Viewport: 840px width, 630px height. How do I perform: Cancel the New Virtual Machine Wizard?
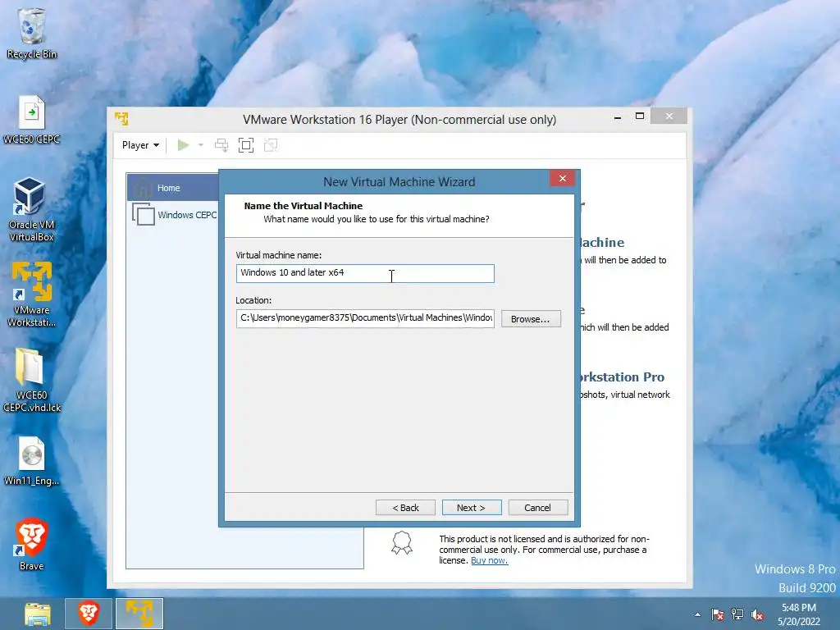click(x=538, y=507)
